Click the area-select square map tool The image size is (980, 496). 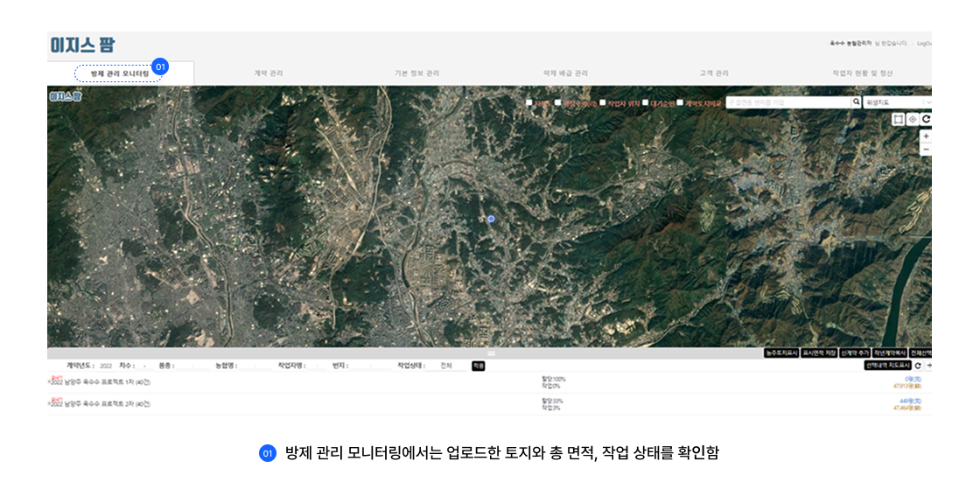tap(898, 119)
